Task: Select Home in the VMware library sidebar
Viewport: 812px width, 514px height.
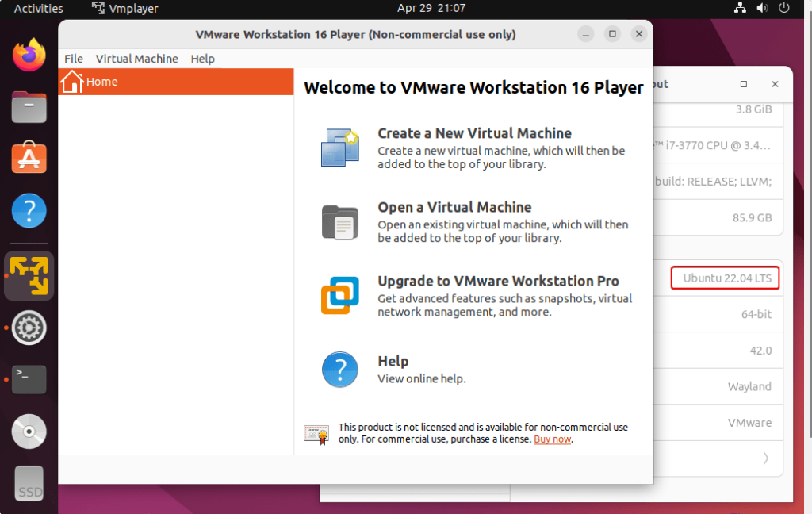Action: coord(101,81)
